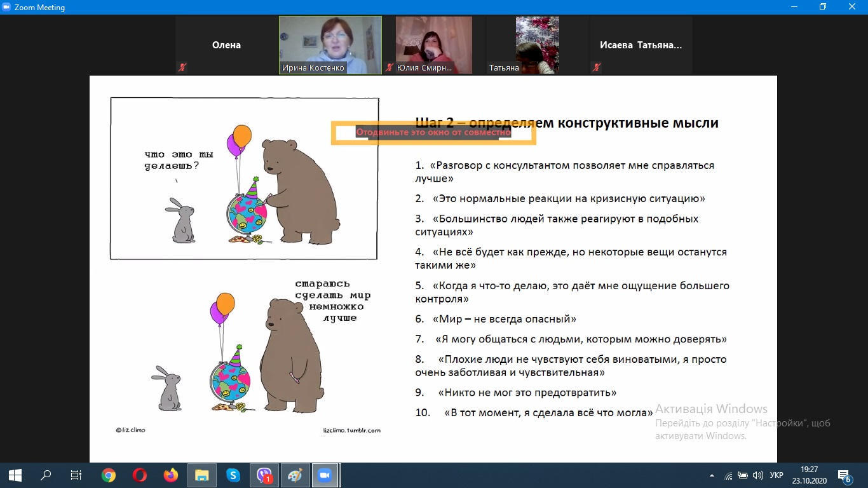Click the Zoom icon in the taskbar
The image size is (868, 488).
[325, 475]
